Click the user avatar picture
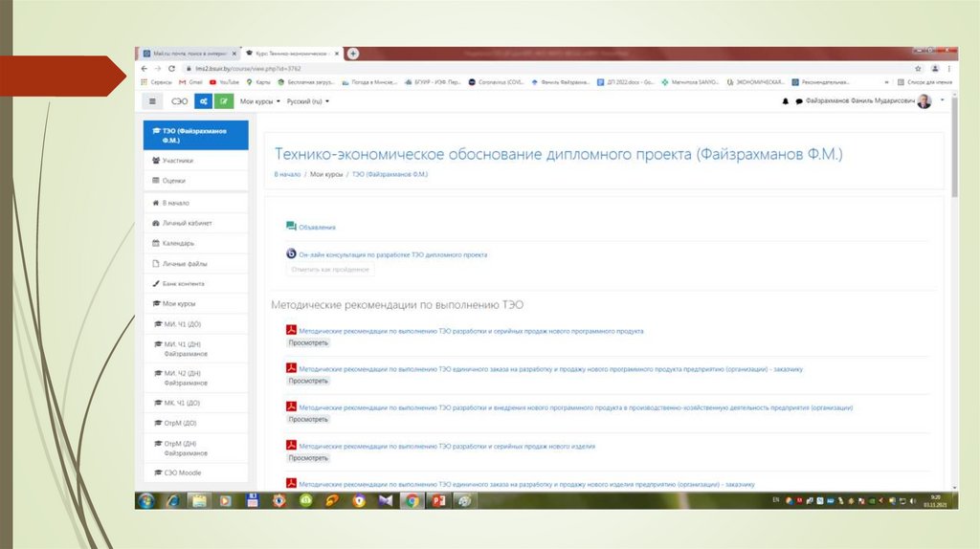 tap(924, 101)
